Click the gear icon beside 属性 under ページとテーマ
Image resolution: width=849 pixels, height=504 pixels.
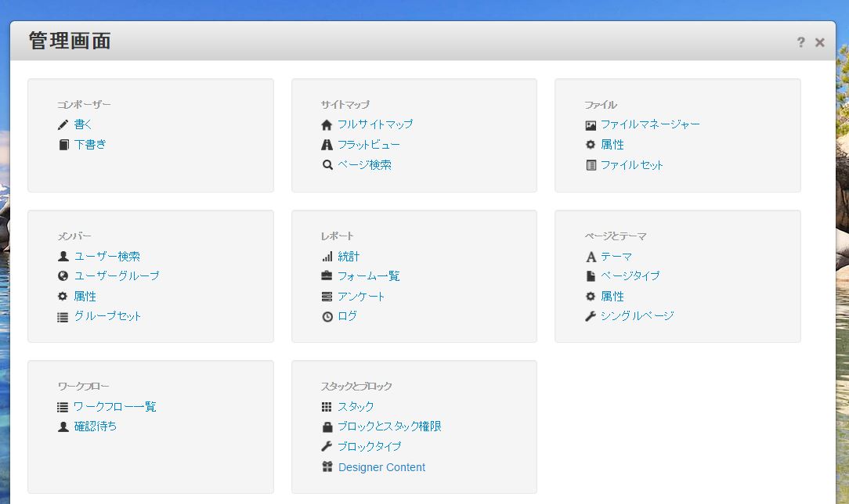tap(591, 297)
